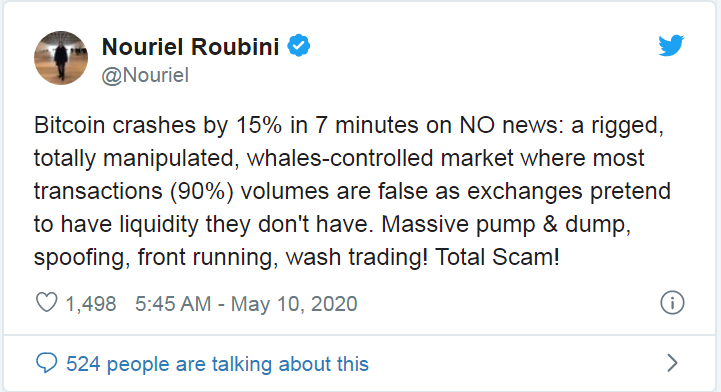This screenshot has height=392, width=721.
Task: Open 524 people are talking about this
Action: coord(217,364)
